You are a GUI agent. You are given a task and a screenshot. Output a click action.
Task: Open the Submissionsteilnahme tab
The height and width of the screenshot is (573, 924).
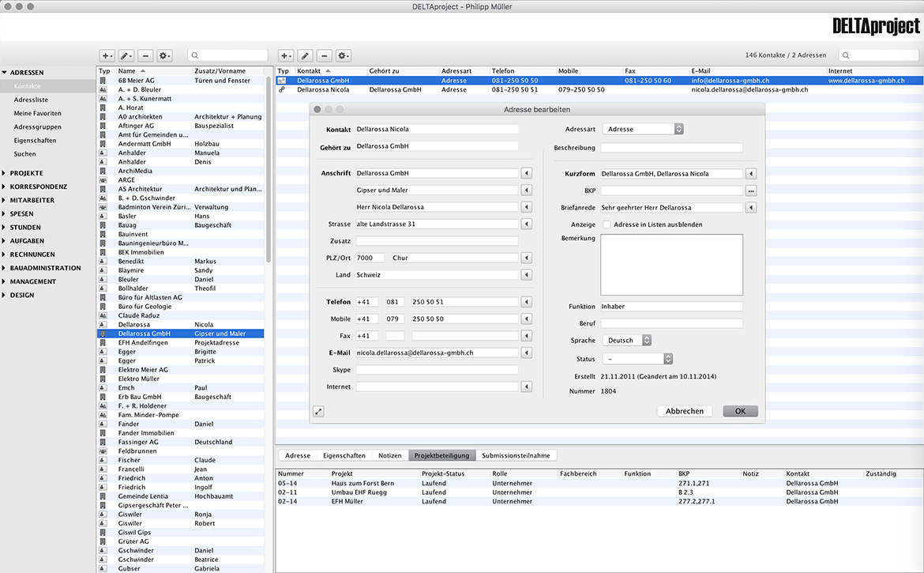pos(516,456)
